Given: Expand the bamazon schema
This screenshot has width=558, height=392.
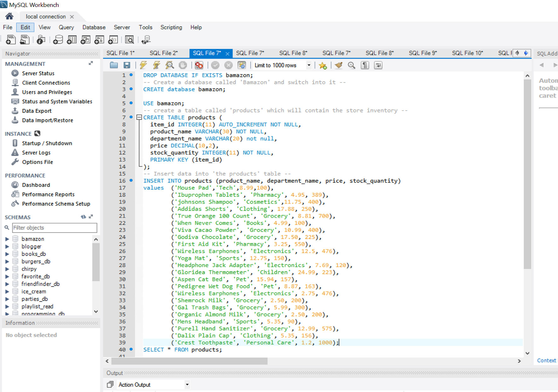Looking at the screenshot, I should (7, 239).
